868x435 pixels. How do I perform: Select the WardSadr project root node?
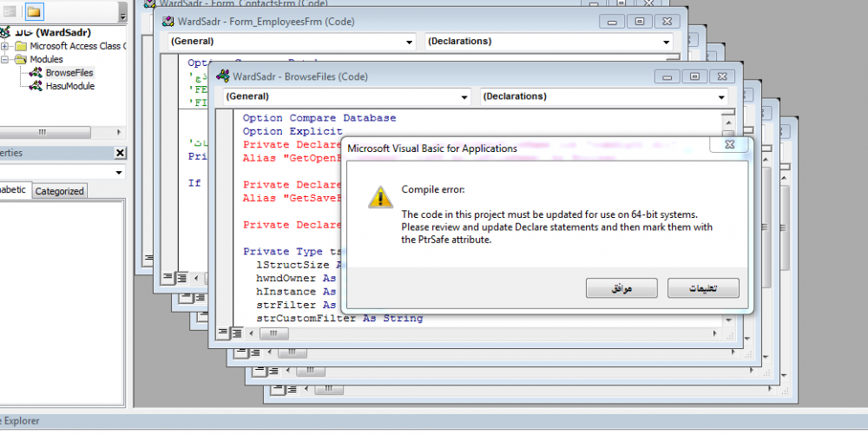(x=53, y=33)
